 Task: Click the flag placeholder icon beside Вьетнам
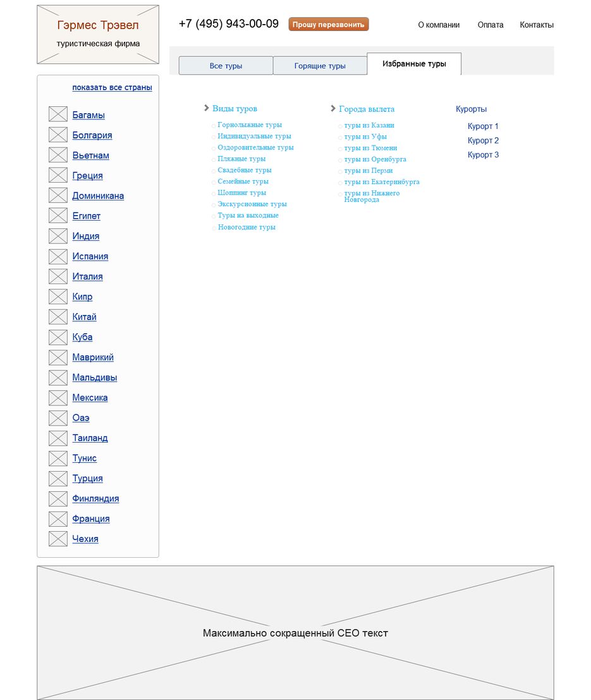coord(58,154)
